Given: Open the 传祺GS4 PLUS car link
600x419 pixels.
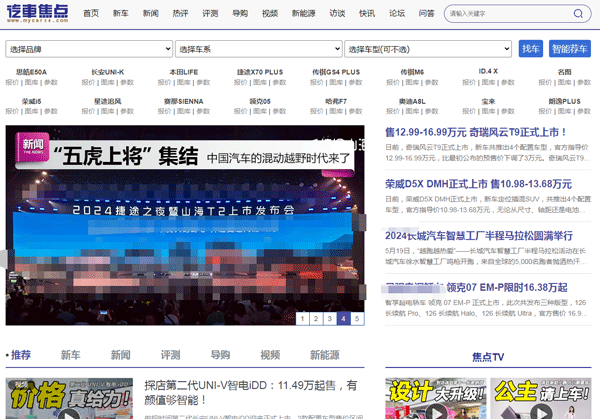Looking at the screenshot, I should [x=336, y=72].
